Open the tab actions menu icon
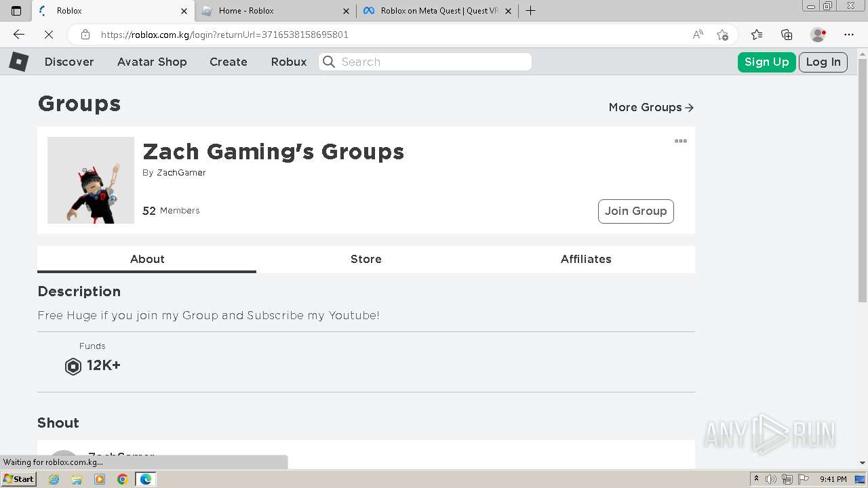 16,11
